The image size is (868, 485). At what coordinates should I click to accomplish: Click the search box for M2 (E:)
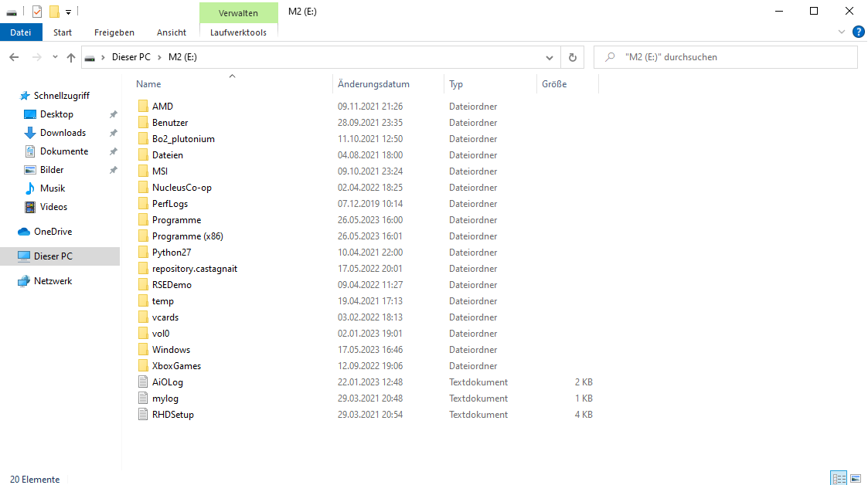tap(725, 57)
